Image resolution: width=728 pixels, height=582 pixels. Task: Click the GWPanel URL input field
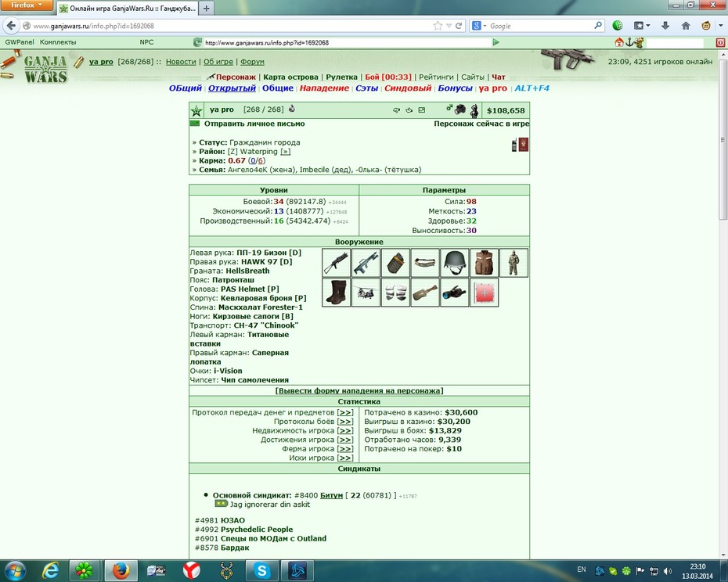347,43
